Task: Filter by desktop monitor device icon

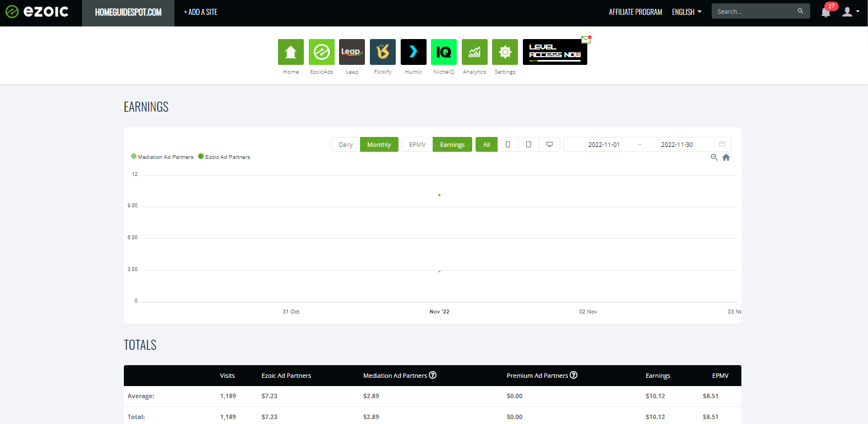Action: click(x=549, y=145)
